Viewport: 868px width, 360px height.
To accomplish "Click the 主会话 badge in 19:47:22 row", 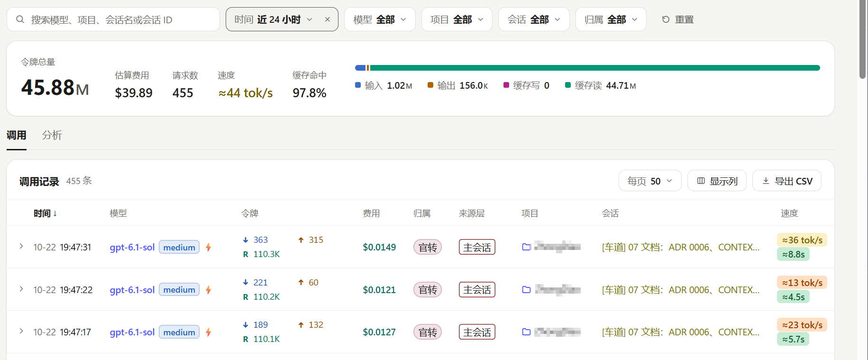I will point(477,290).
